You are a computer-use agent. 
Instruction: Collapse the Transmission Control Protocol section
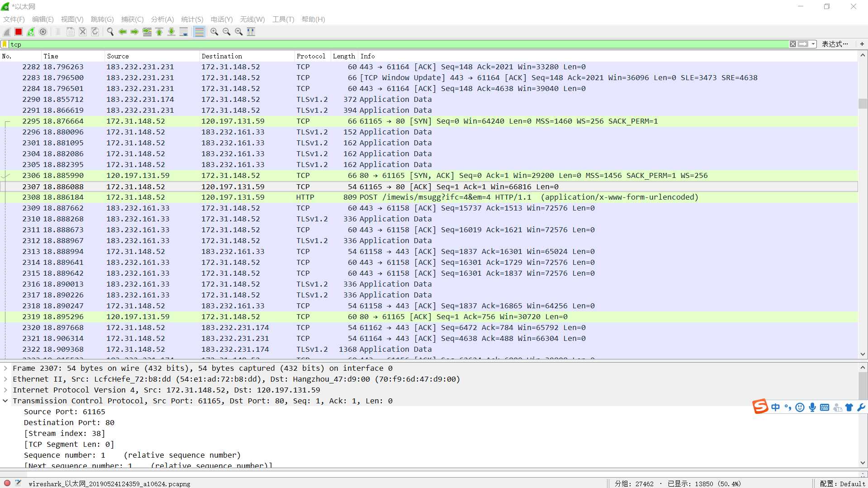5,401
